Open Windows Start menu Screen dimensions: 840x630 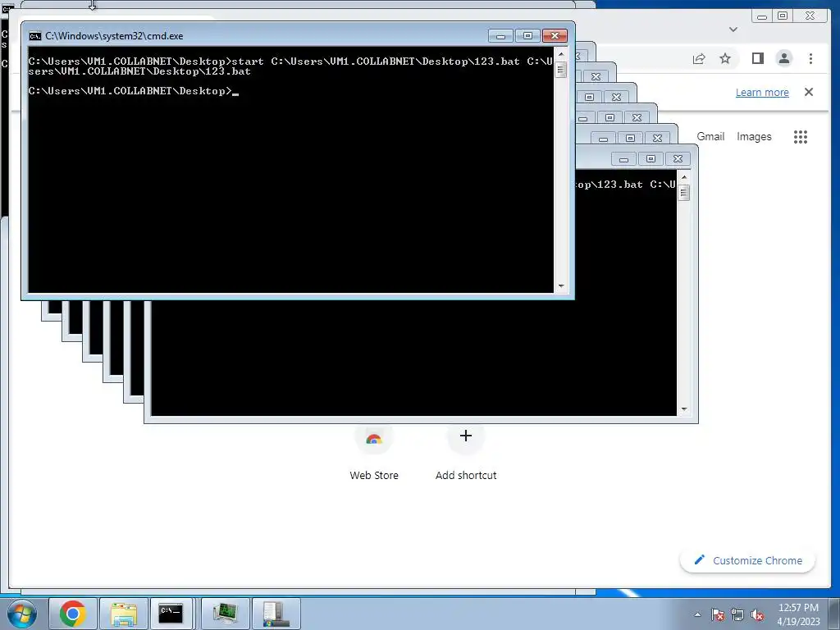pos(22,614)
